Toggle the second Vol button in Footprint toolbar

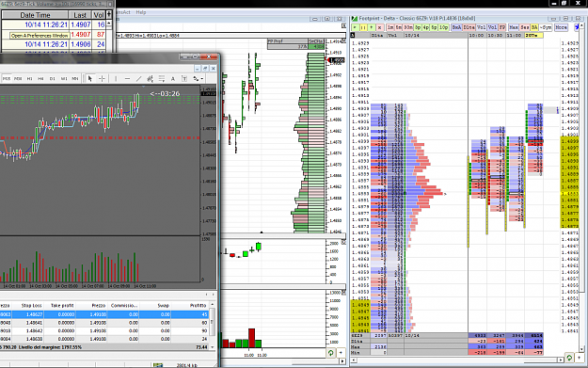point(492,27)
